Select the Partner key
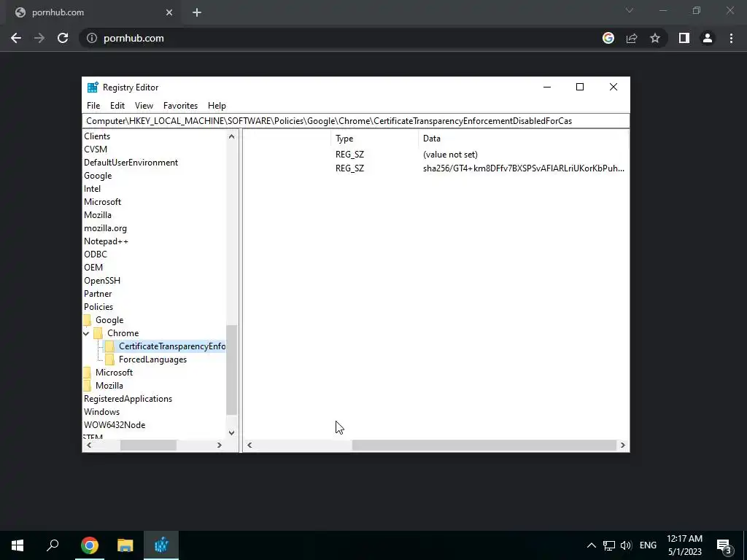Image resolution: width=747 pixels, height=560 pixels. pos(98,294)
